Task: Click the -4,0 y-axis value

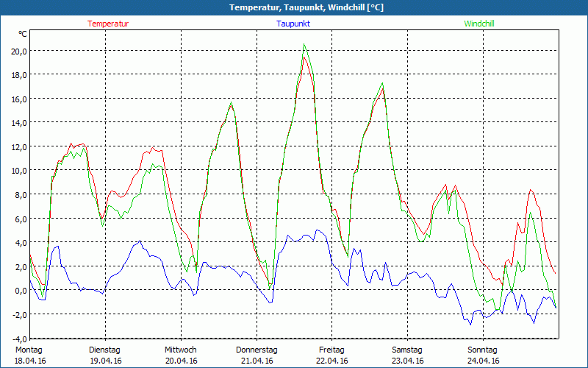Action: [x=20, y=339]
